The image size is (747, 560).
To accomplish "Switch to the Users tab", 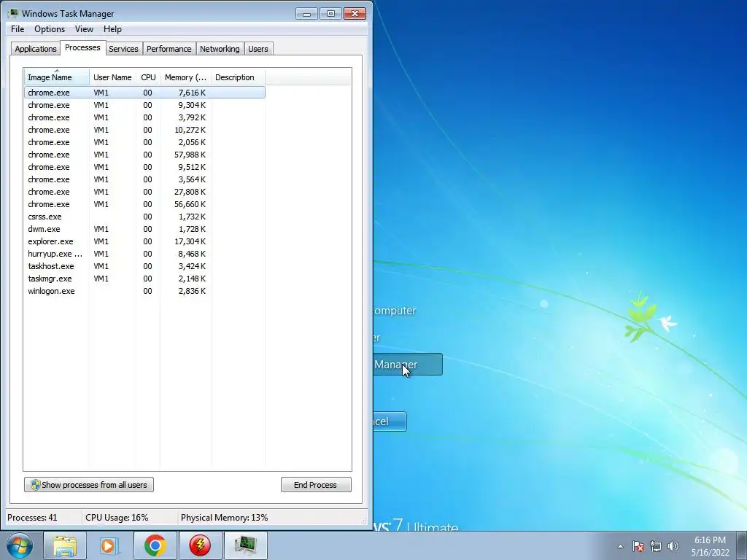I will click(258, 49).
